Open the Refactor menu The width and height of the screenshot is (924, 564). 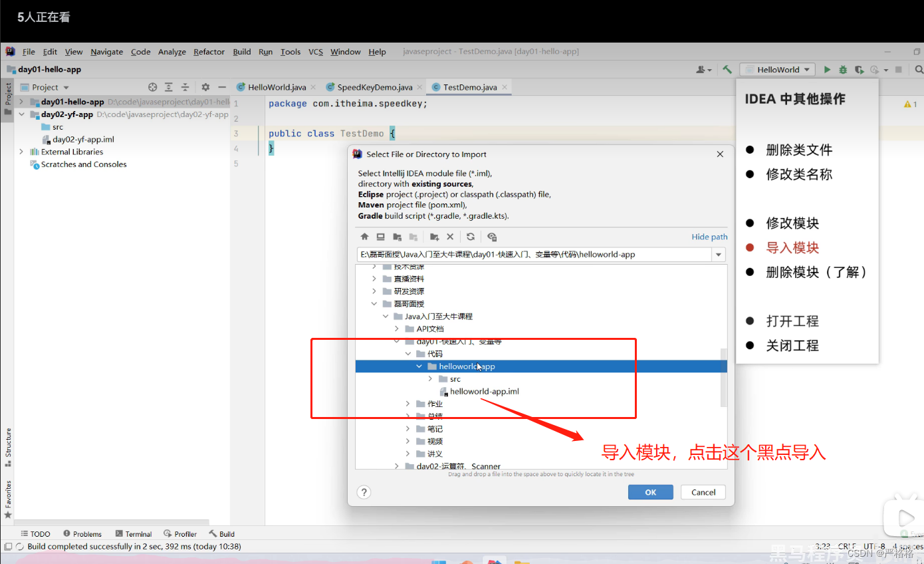pos(209,52)
